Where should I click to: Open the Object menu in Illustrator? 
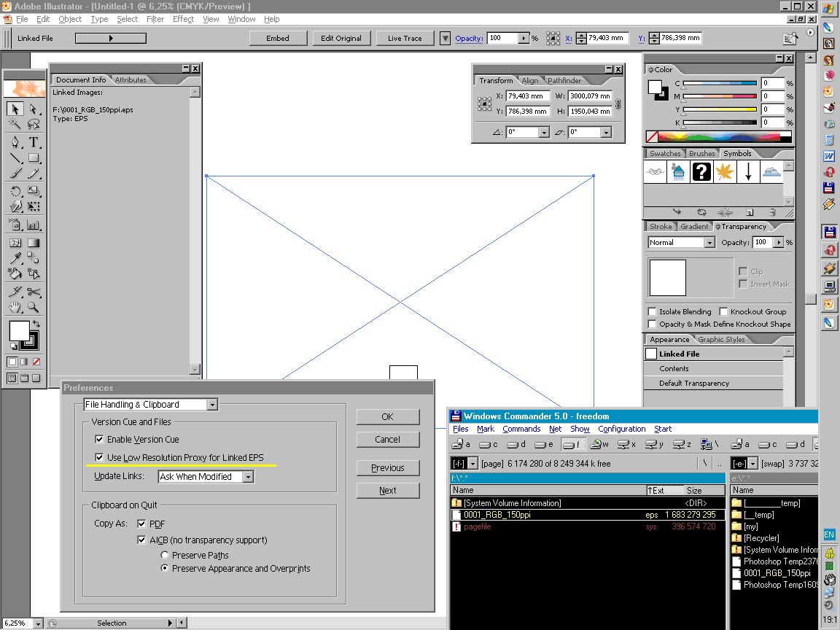click(70, 19)
